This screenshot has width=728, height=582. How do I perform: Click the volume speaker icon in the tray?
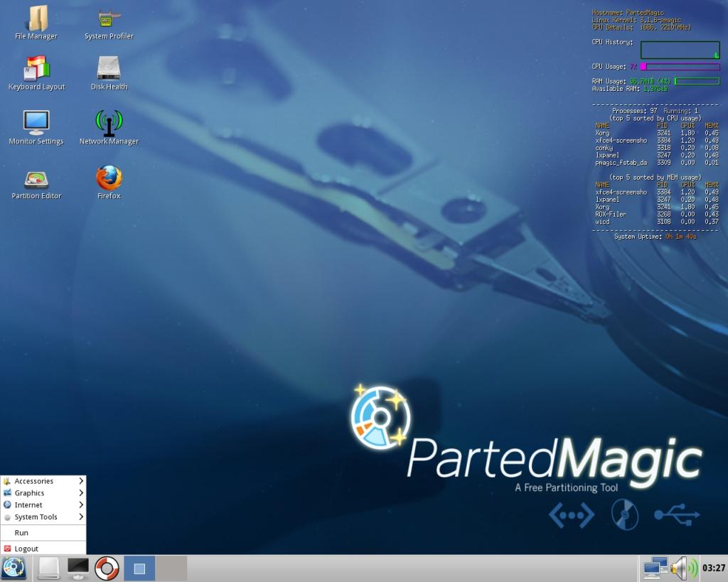click(x=681, y=568)
